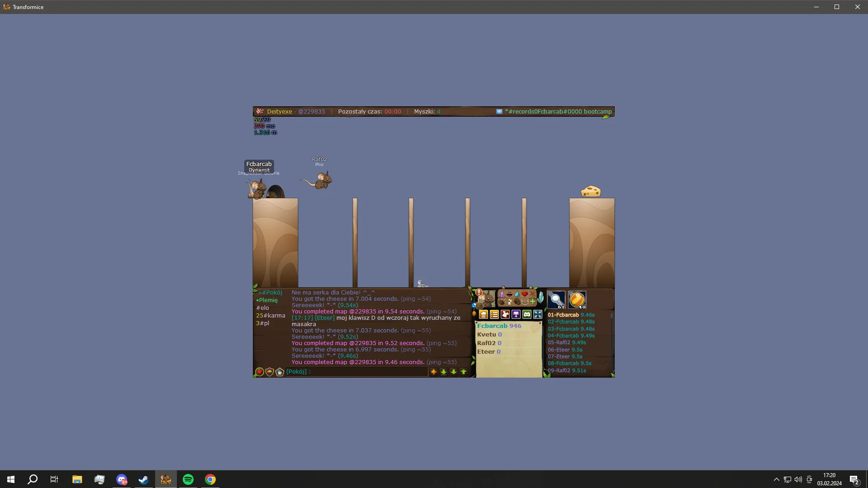Select player Kvetu in the player list
Viewport: 868px width, 488px height.
[x=489, y=335]
